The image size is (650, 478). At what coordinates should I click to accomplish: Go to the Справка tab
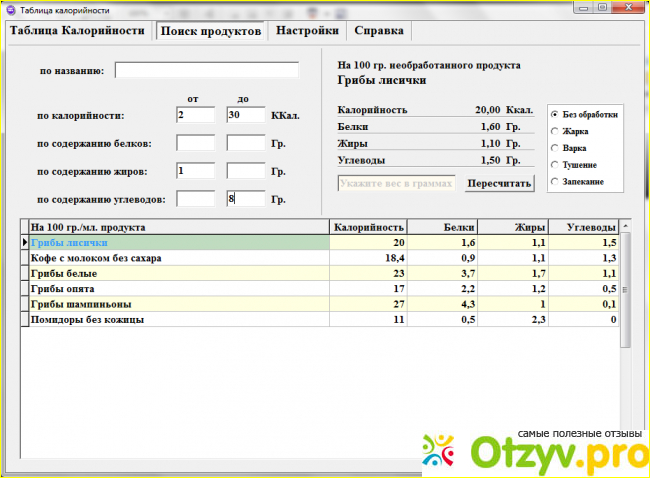[x=379, y=30]
